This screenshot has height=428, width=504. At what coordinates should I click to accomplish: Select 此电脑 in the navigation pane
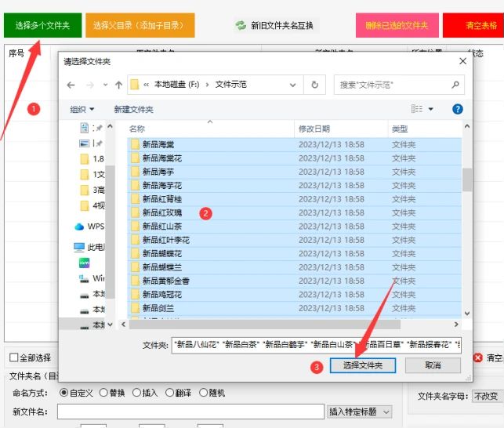(89, 247)
